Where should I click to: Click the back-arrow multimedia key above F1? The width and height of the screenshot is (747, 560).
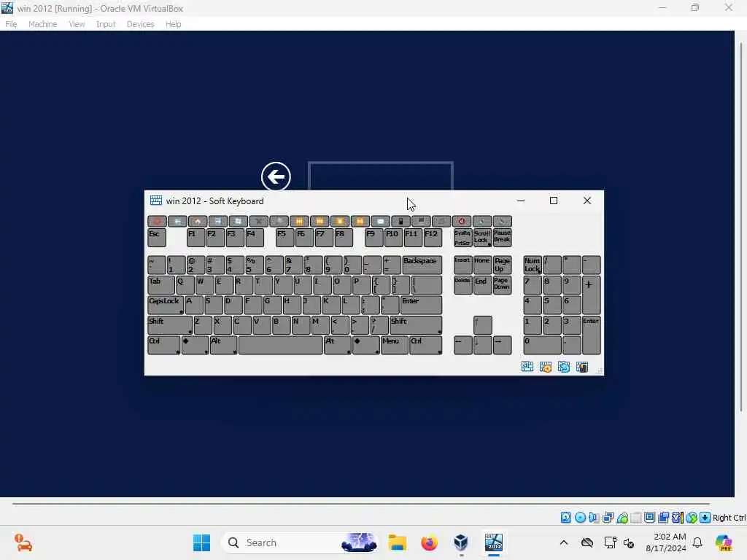click(x=177, y=222)
